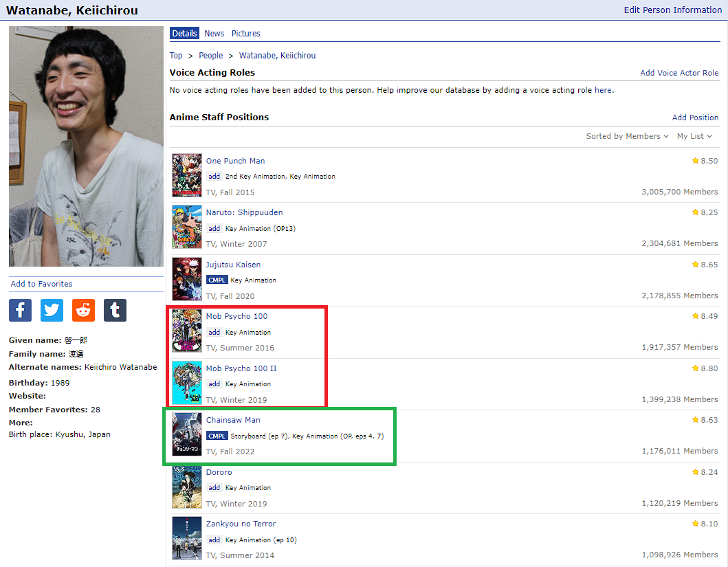Click Add to Favorites link

tap(41, 284)
